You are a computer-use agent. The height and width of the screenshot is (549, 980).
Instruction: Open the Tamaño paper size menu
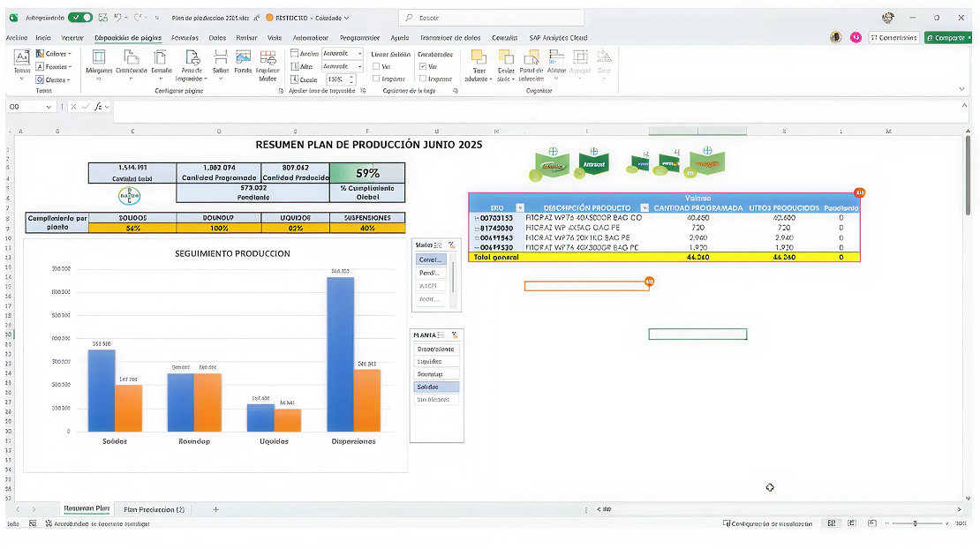[x=162, y=65]
